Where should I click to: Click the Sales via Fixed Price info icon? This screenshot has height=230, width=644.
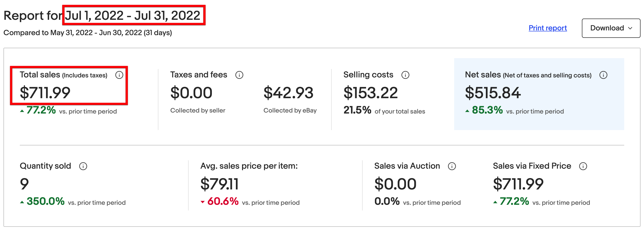(x=583, y=166)
